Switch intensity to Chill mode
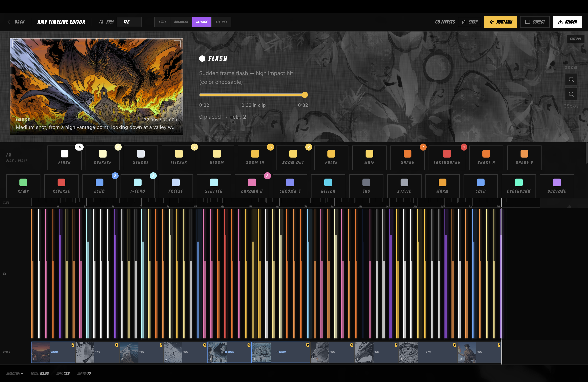This screenshot has width=588, height=382. click(162, 22)
